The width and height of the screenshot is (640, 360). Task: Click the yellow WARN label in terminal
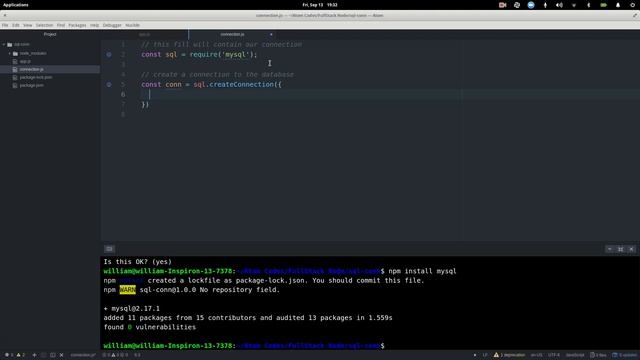pos(127,290)
